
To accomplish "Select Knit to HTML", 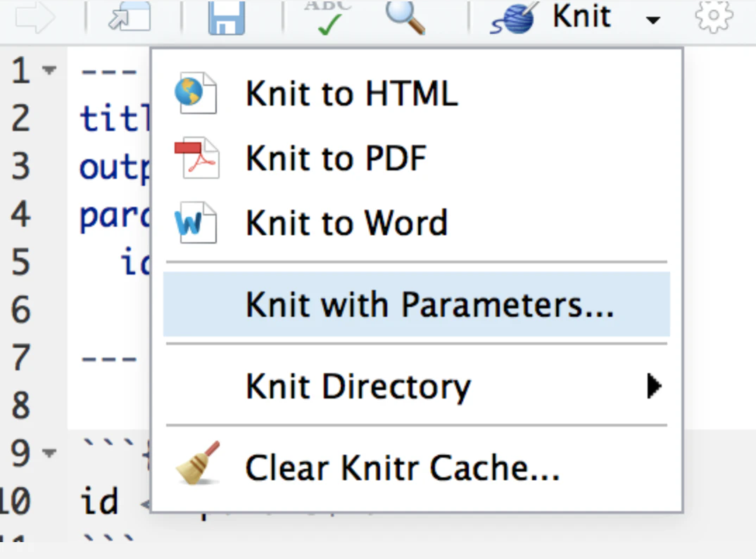I will (417, 93).
